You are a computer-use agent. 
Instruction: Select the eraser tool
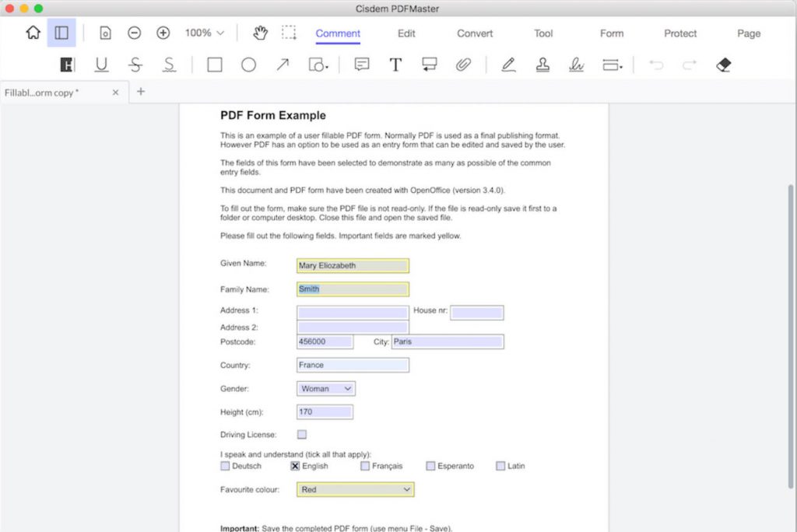pyautogui.click(x=722, y=65)
